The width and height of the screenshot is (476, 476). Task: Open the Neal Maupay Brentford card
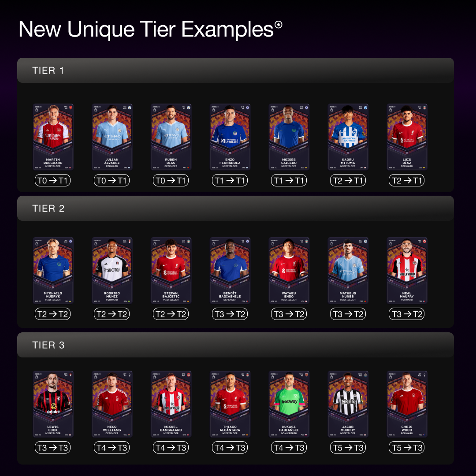(407, 271)
